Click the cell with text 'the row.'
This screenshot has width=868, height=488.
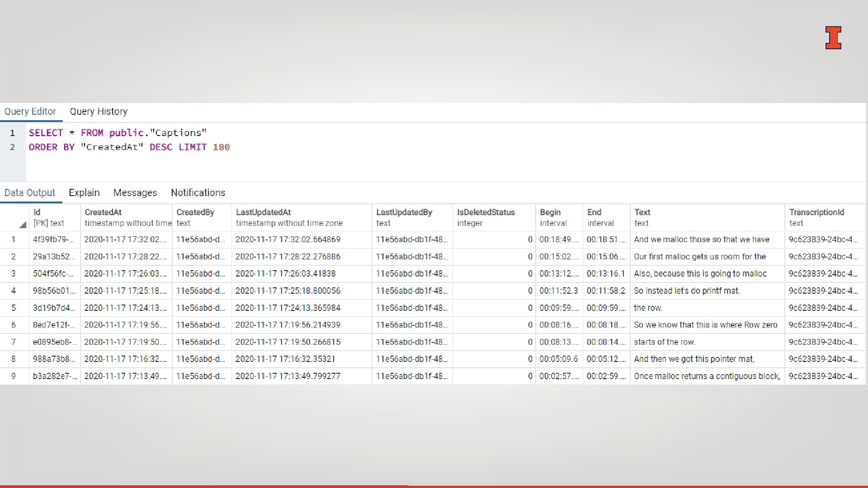click(x=648, y=308)
